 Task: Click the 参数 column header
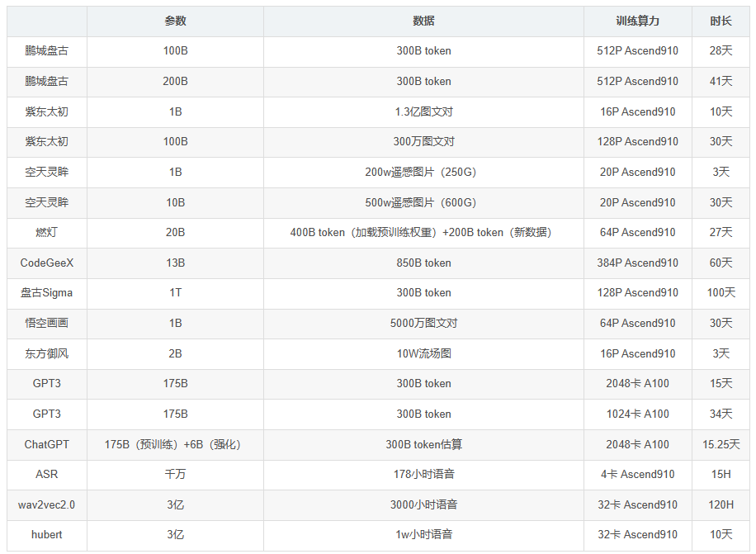coord(175,21)
